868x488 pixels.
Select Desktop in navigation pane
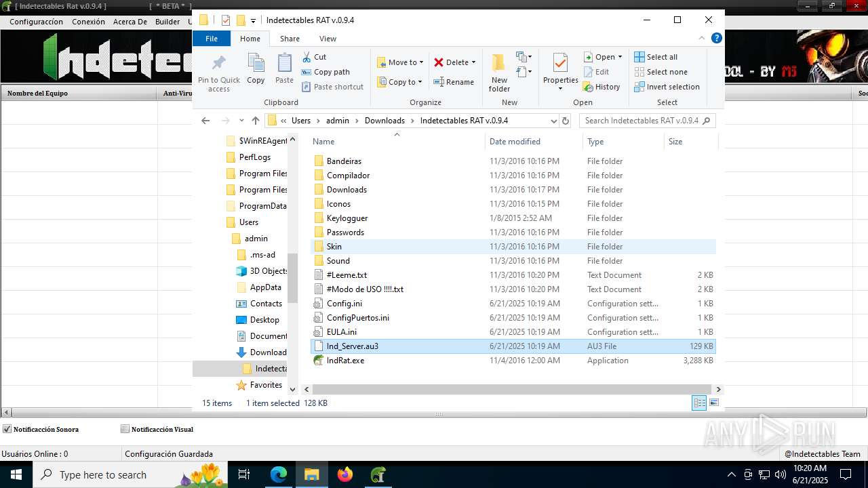click(x=264, y=320)
